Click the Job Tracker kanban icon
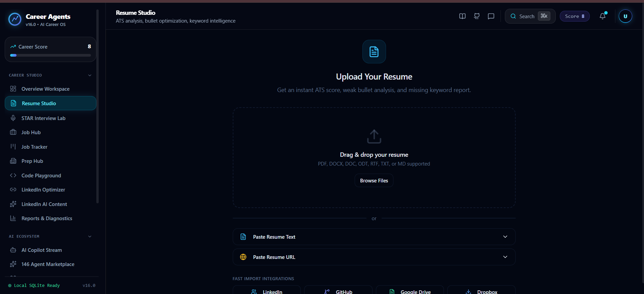 (x=13, y=147)
